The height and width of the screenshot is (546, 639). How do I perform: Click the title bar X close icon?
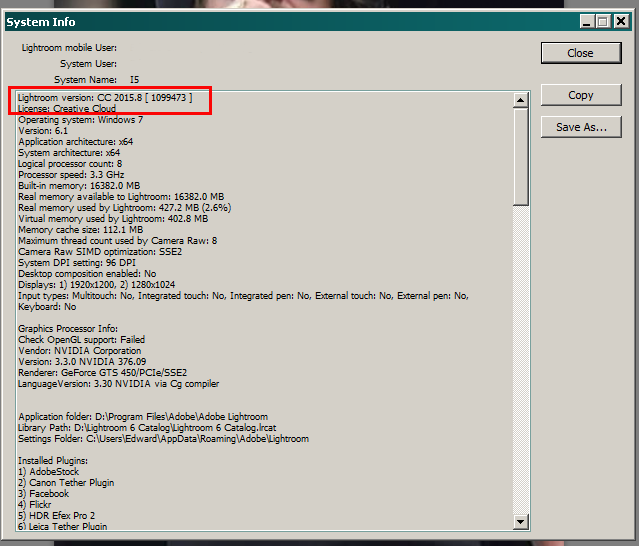coord(621,21)
